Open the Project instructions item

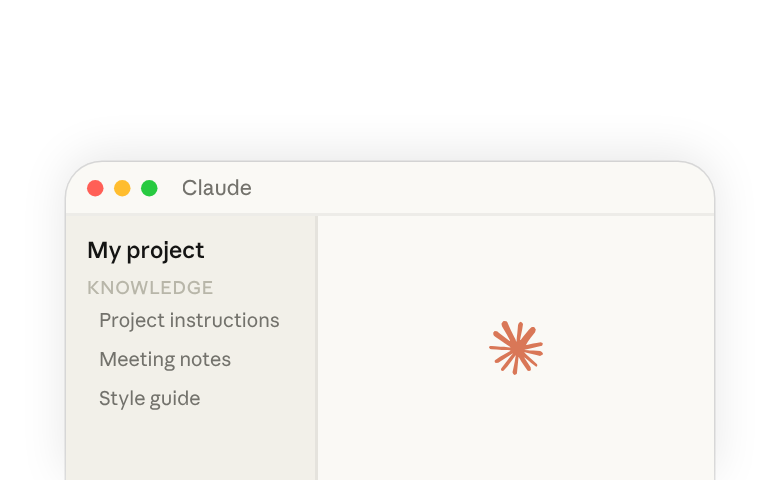click(x=189, y=320)
